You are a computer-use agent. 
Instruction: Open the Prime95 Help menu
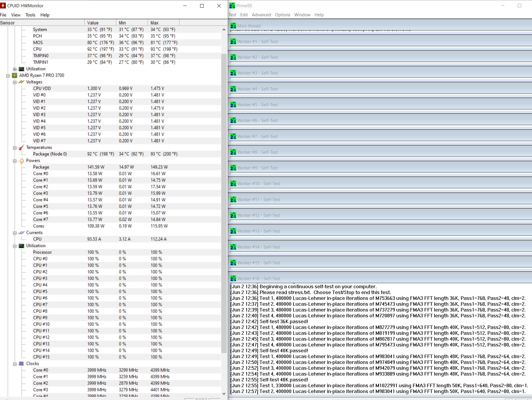click(x=319, y=15)
